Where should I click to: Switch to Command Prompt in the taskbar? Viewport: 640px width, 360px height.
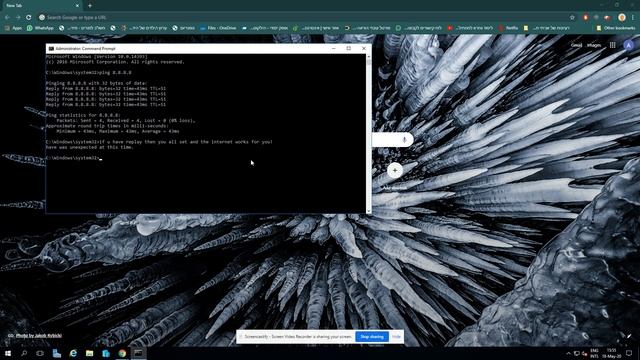pyautogui.click(x=138, y=353)
